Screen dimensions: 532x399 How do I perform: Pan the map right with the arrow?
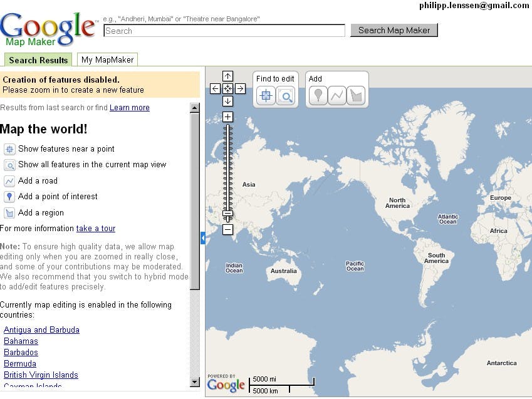pyautogui.click(x=240, y=88)
